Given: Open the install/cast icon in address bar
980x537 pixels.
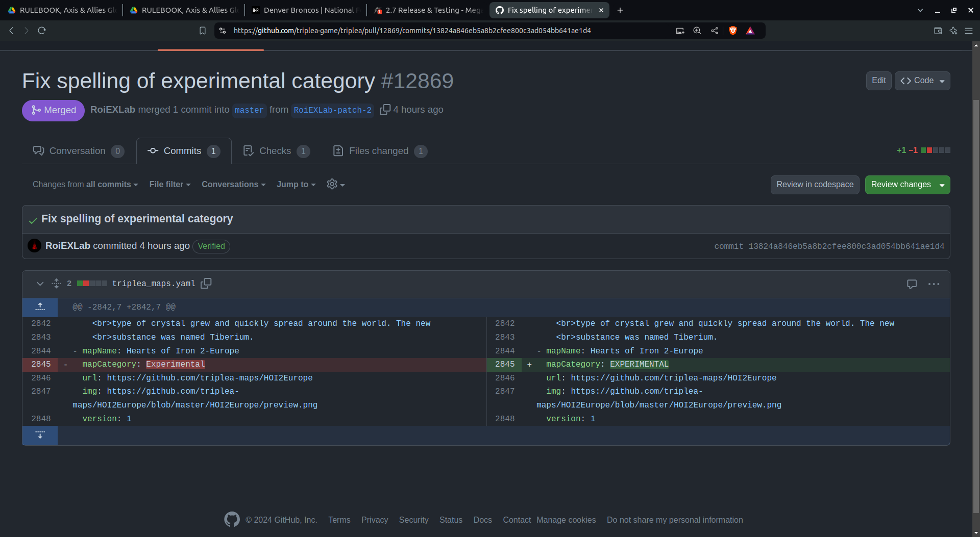Looking at the screenshot, I should tap(680, 31).
